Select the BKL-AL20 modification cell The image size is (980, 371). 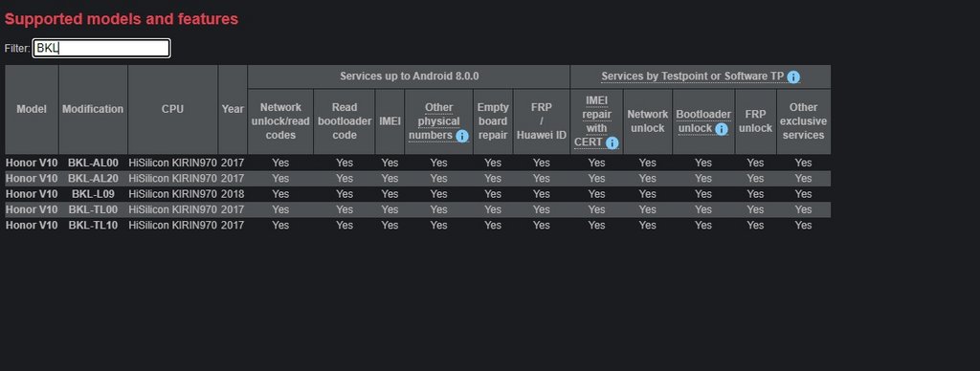[93, 179]
